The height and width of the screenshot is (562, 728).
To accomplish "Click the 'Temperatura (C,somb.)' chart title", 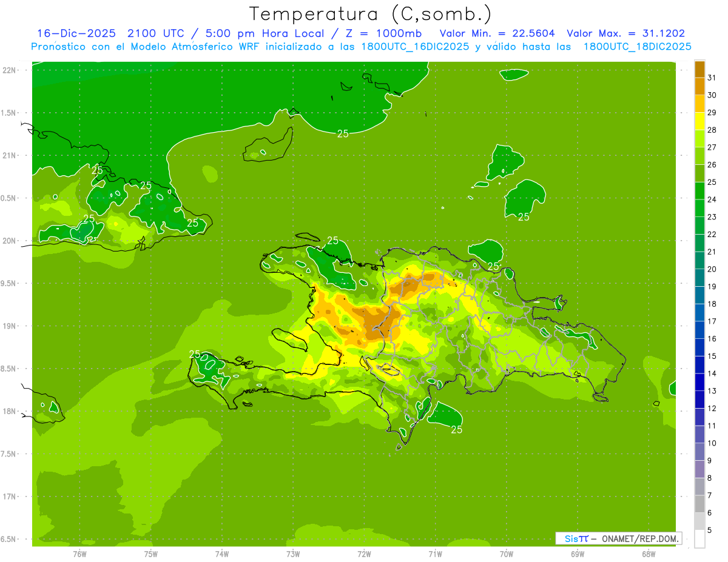I will click(x=371, y=14).
